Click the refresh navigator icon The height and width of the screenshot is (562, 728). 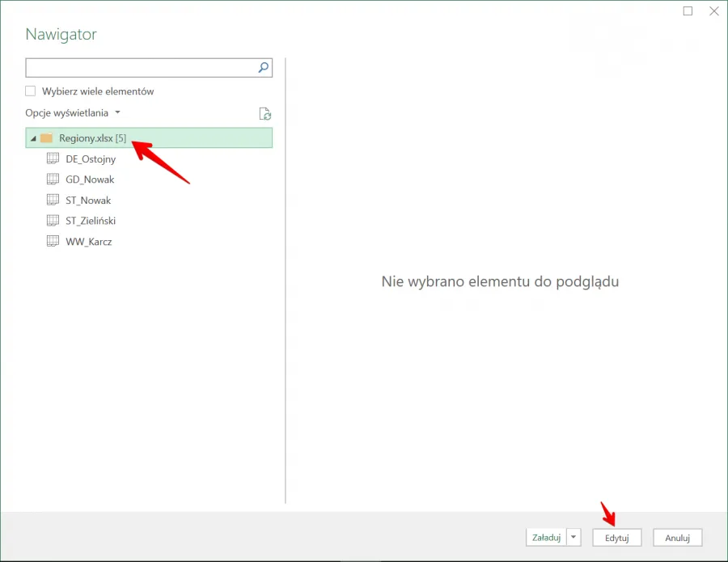coord(265,114)
